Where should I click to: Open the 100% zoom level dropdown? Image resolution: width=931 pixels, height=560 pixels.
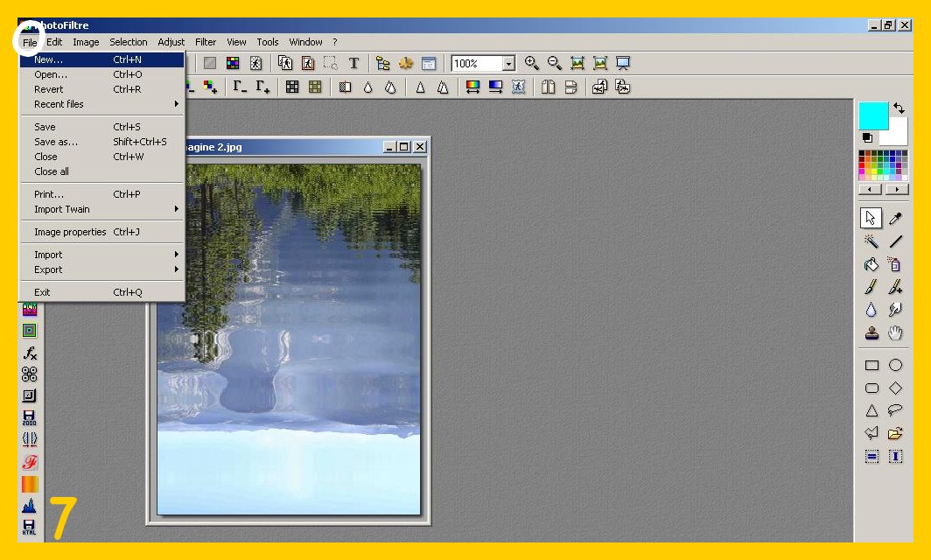point(508,64)
